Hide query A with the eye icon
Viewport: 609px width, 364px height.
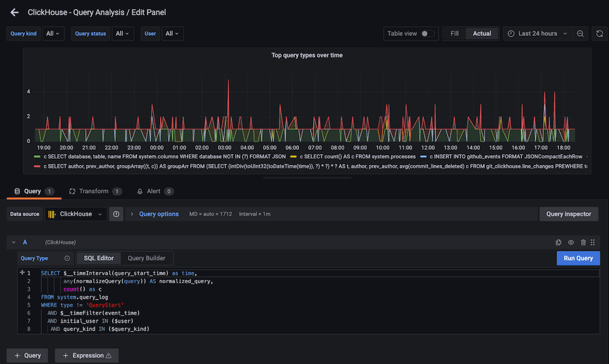tap(571, 242)
